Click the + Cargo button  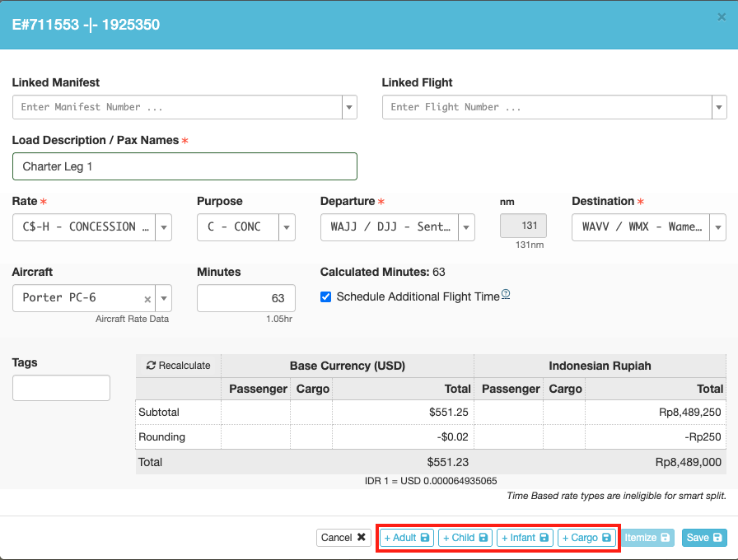[x=586, y=538]
